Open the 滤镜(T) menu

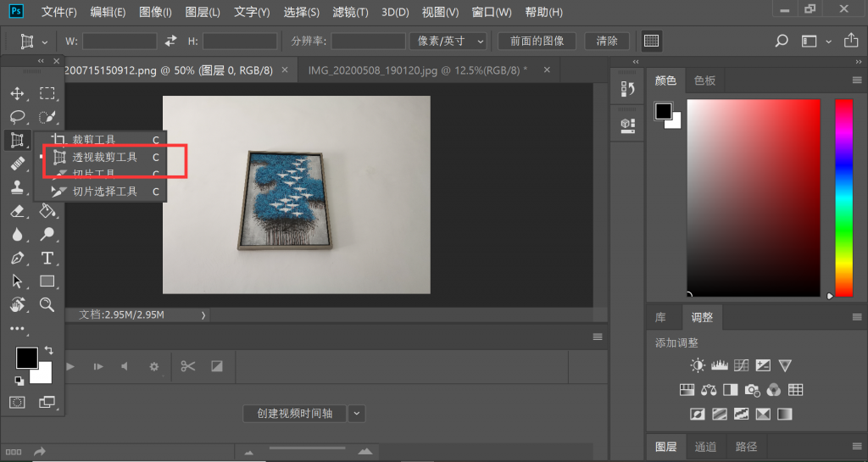pos(350,12)
